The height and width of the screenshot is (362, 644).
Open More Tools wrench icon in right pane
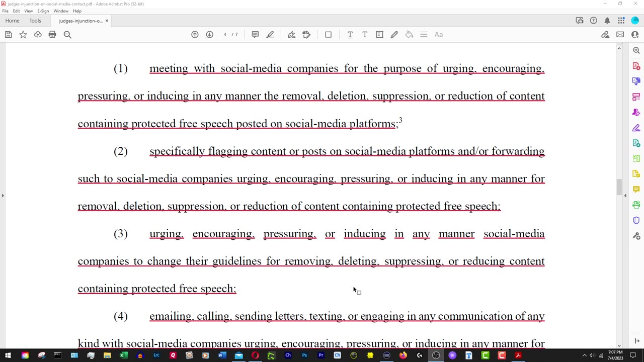tap(636, 236)
